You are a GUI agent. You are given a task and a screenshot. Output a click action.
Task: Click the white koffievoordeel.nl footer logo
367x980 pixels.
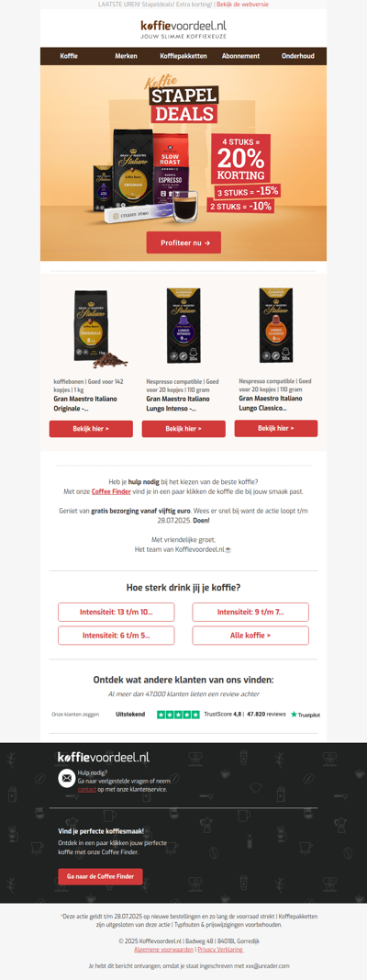click(104, 758)
